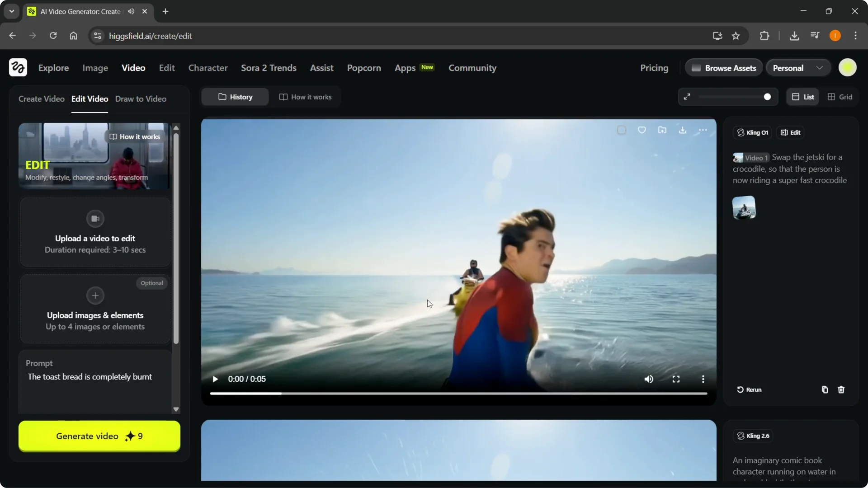Switch to List view
Image resolution: width=868 pixels, height=488 pixels.
(x=803, y=97)
